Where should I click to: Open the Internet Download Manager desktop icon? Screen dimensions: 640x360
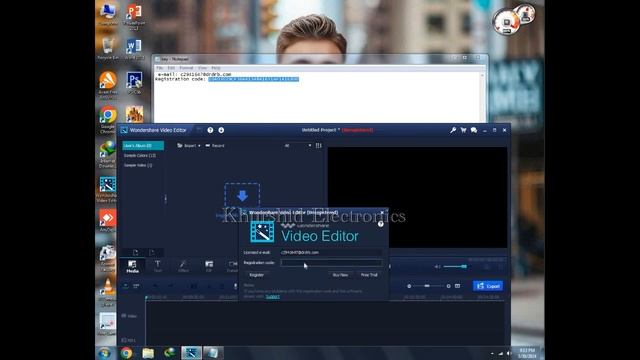point(107,153)
